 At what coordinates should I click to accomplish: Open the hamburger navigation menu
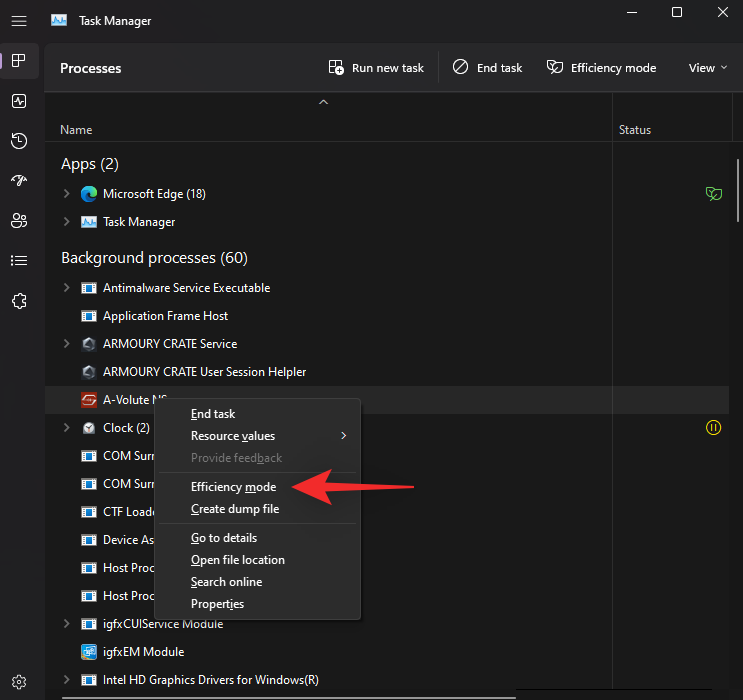click(19, 21)
